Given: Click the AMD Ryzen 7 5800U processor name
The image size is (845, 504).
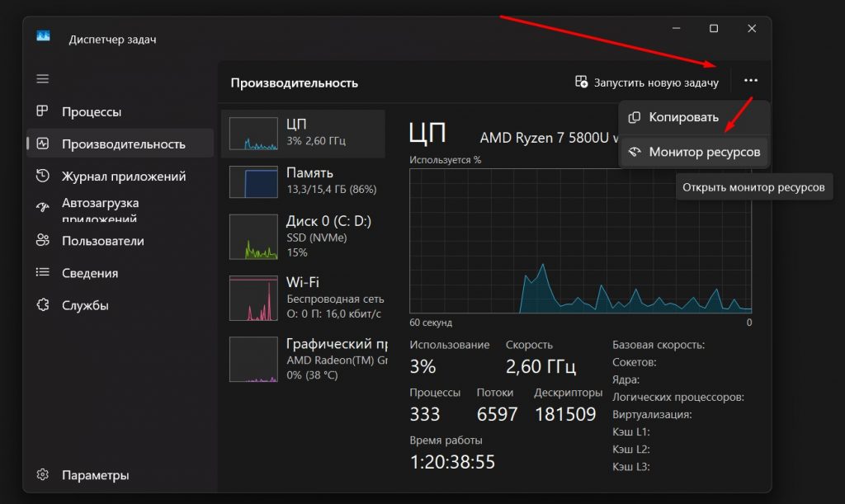Looking at the screenshot, I should point(549,138).
